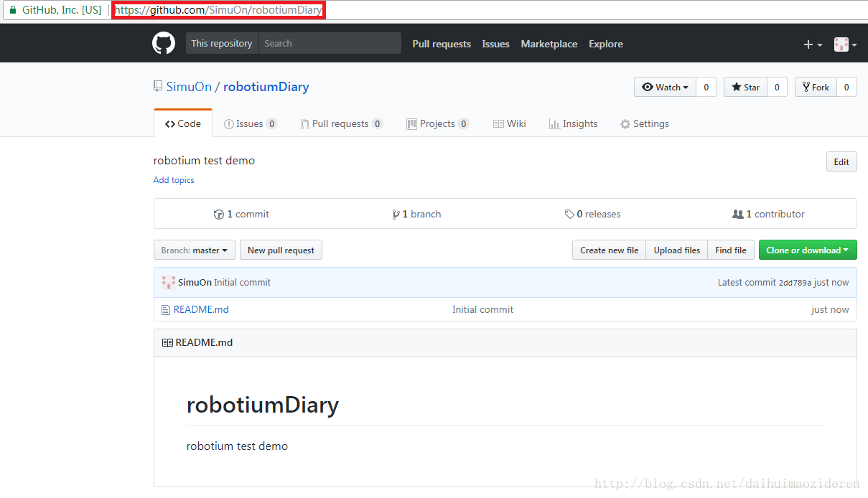Click the green lock security icon
The width and height of the screenshot is (868, 498).
pyautogui.click(x=12, y=10)
